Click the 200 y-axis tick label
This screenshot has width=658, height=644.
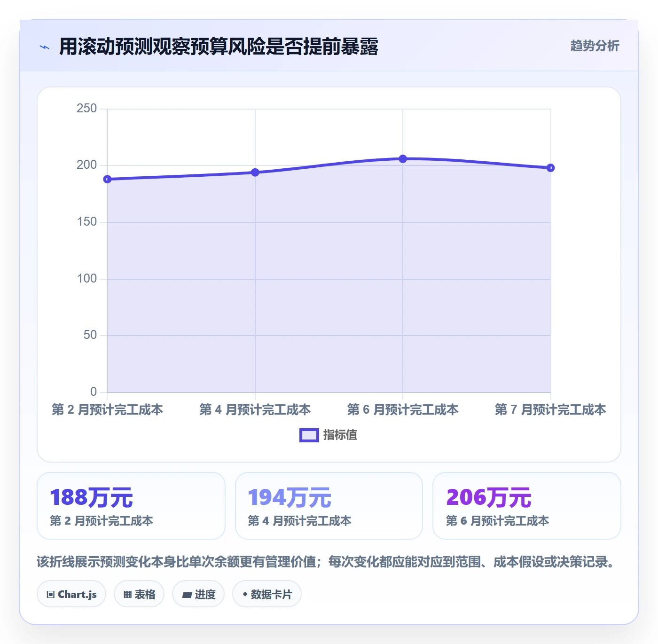click(x=86, y=165)
